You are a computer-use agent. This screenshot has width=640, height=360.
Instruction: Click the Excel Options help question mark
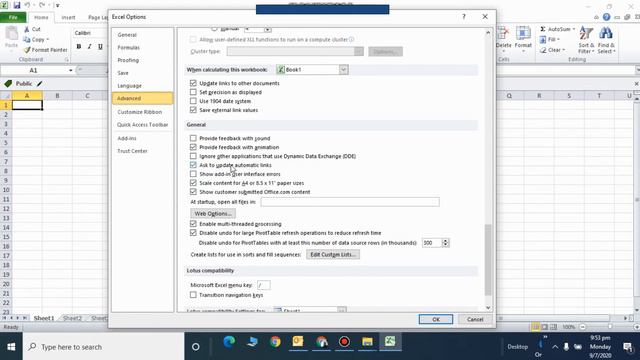[x=464, y=17]
